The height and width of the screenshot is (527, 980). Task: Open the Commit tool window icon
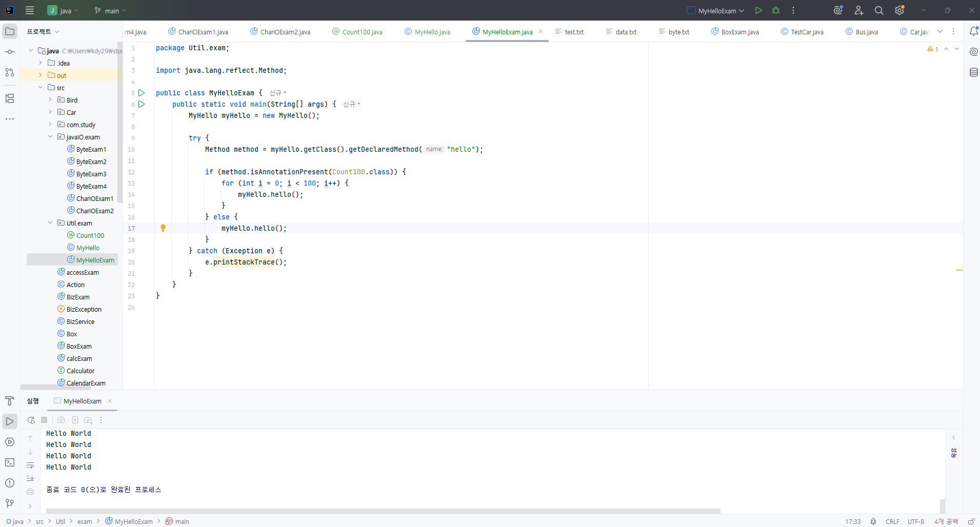click(x=10, y=52)
